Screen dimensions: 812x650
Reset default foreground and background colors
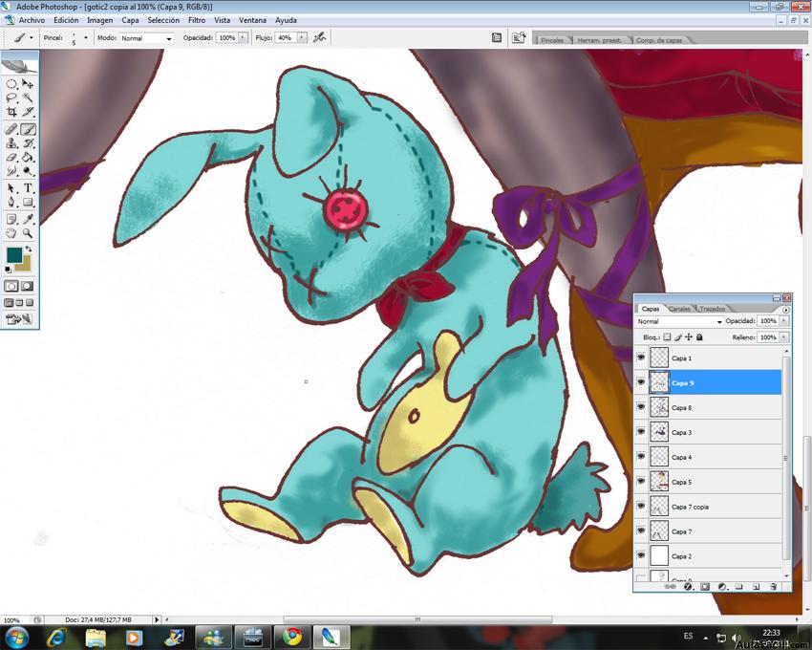pos(8,270)
